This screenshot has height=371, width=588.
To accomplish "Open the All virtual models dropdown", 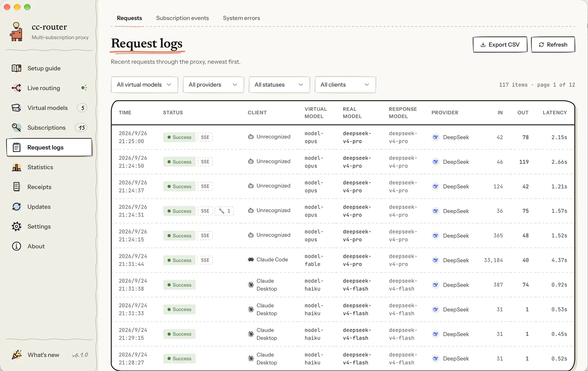I will coord(144,85).
